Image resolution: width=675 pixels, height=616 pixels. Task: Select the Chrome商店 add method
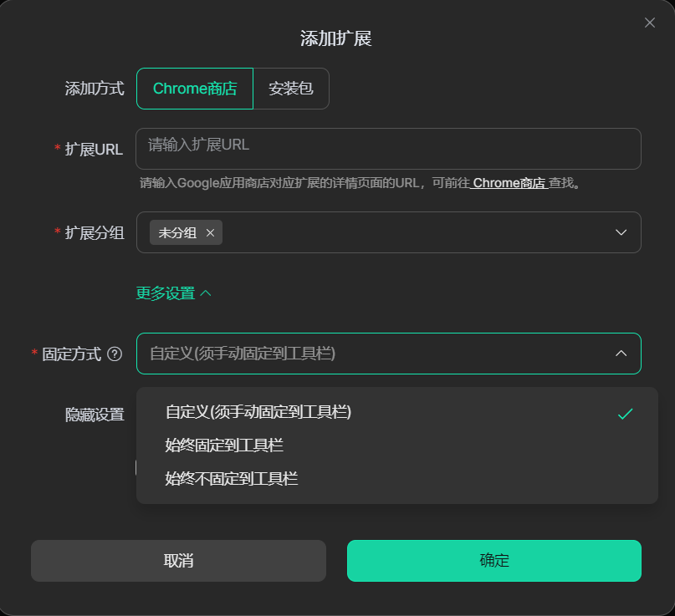coord(195,89)
